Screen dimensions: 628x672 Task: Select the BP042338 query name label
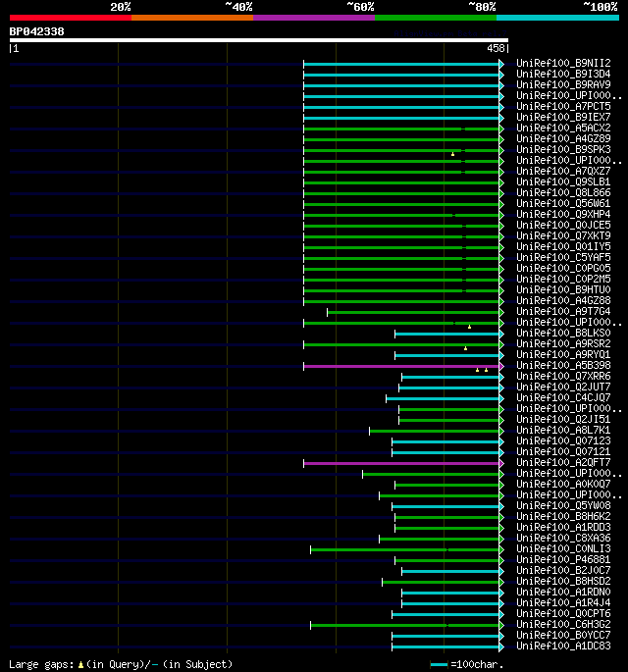[37, 31]
